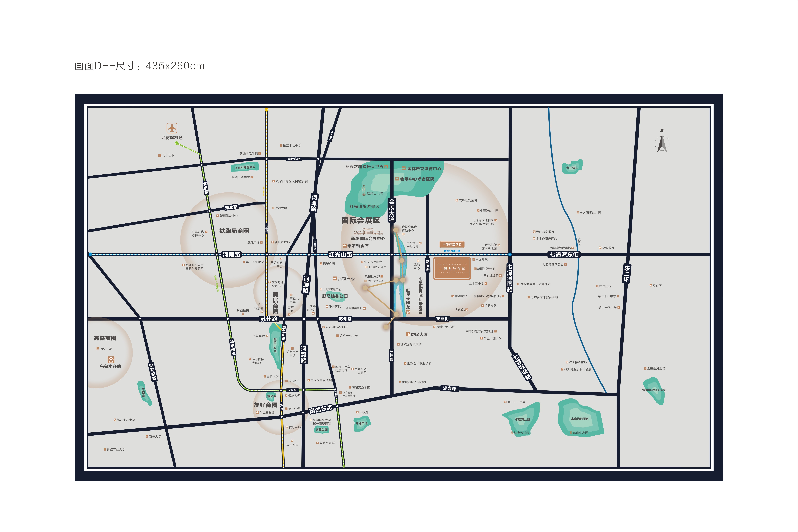Select the 铁路局商圈 district label

pyautogui.click(x=234, y=231)
